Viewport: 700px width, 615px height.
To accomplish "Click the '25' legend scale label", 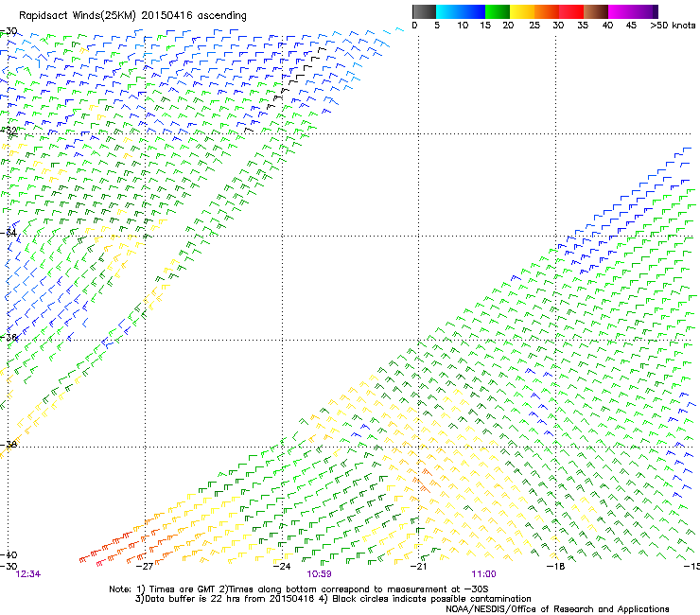I will coord(534,26).
